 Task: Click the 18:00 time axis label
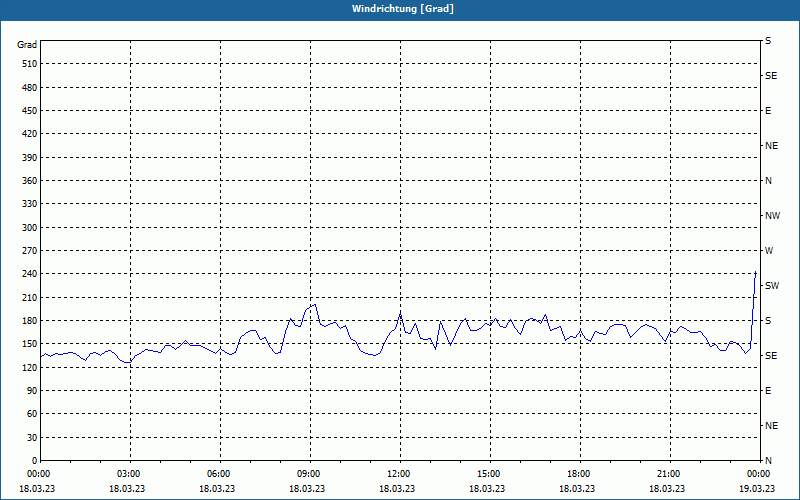coord(580,474)
